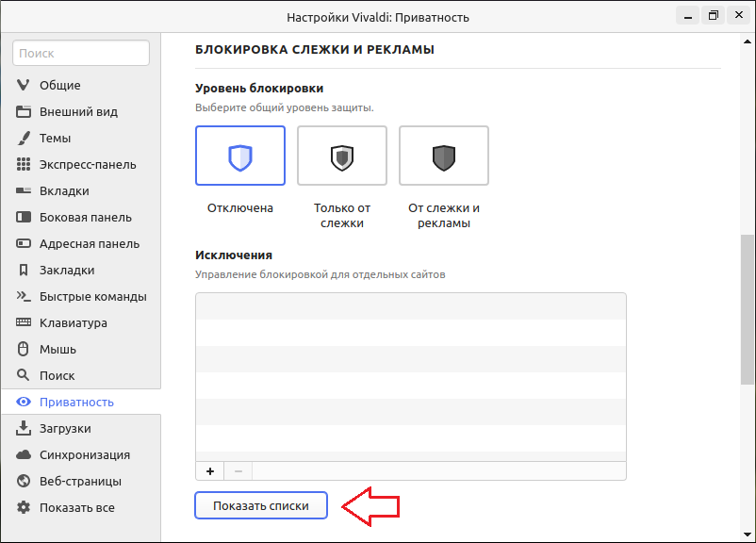Click the mouse icon beside Мышь
The width and height of the screenshot is (756, 543).
click(x=24, y=349)
